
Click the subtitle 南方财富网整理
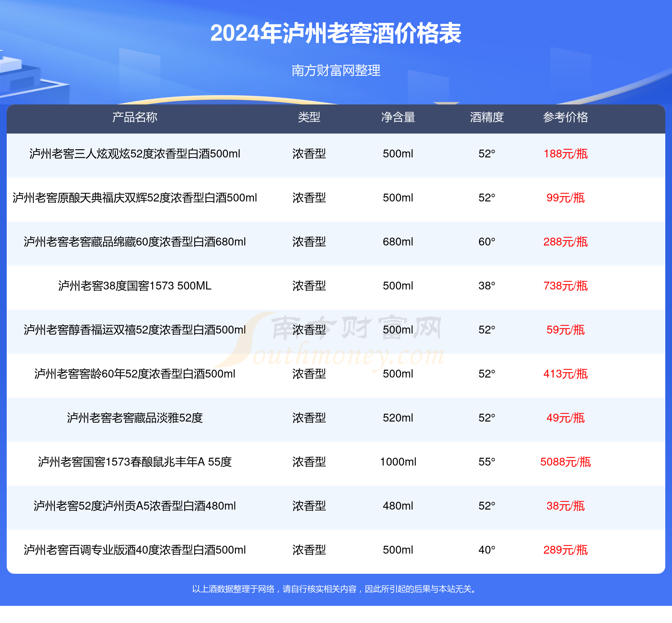(x=336, y=70)
